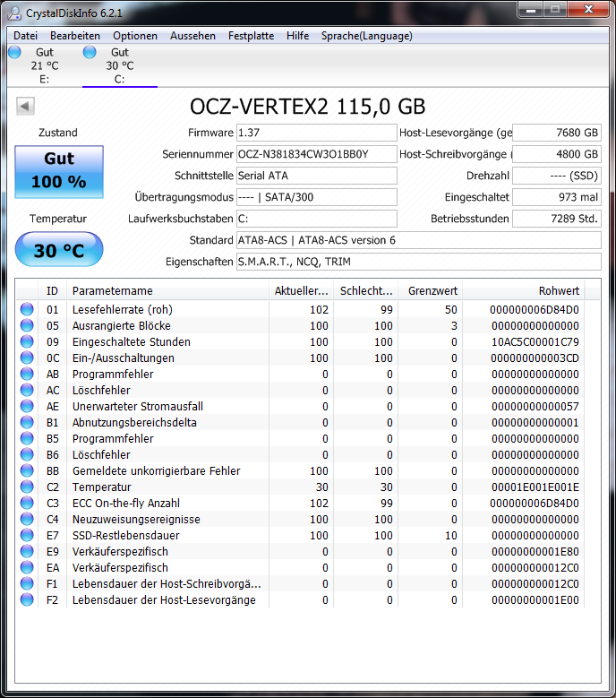Click the status orb for EA Verkäuferspezifisch
Screen dimensions: 616x698
coord(27,567)
